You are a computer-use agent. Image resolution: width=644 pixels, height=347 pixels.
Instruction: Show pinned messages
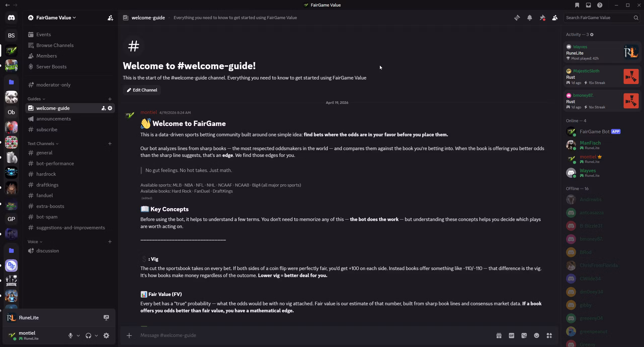[x=542, y=18]
